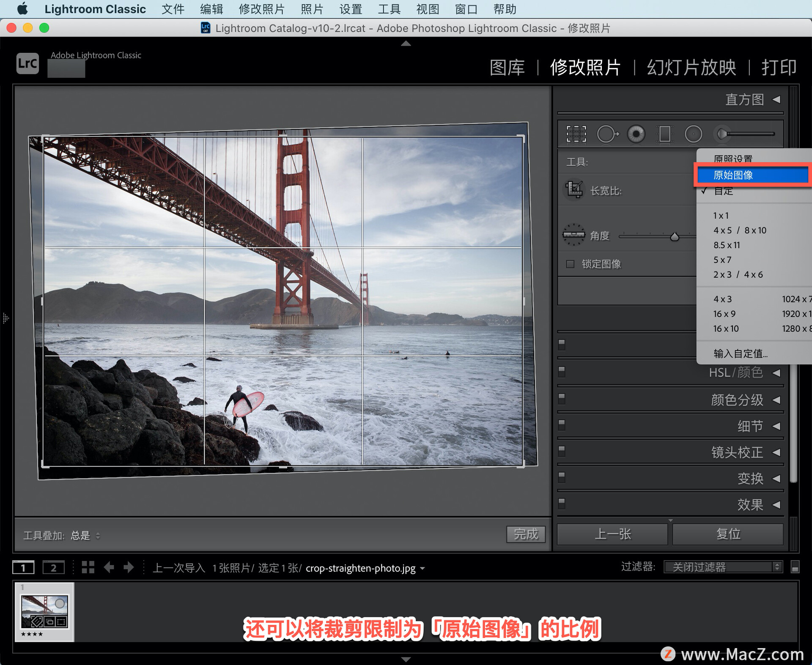The width and height of the screenshot is (812, 665).
Task: Click the Straighten level tool icon
Action: (x=573, y=235)
